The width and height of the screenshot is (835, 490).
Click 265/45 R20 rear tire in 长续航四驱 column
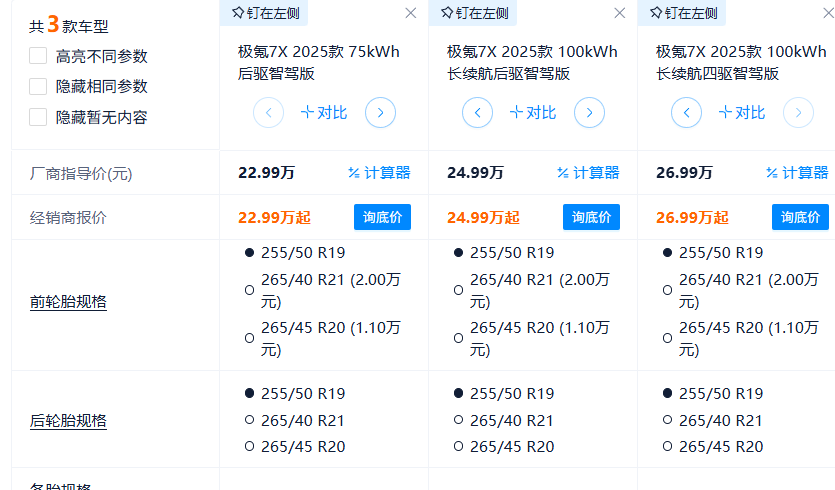point(721,446)
